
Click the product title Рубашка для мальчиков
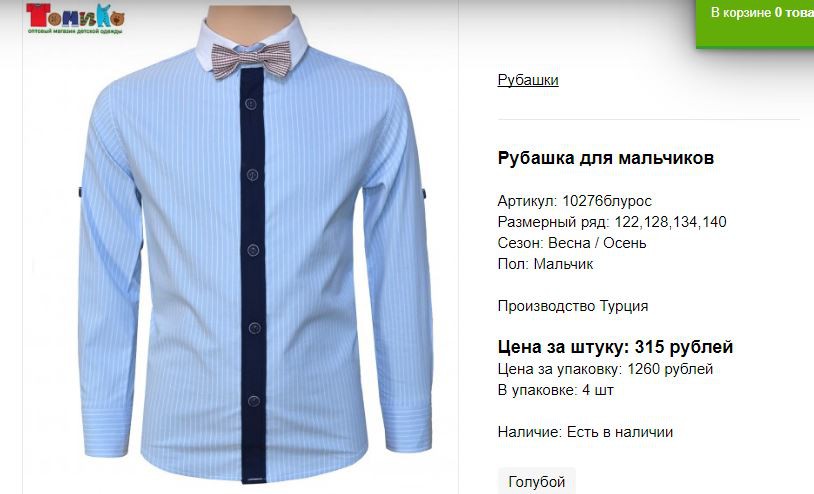coord(606,158)
